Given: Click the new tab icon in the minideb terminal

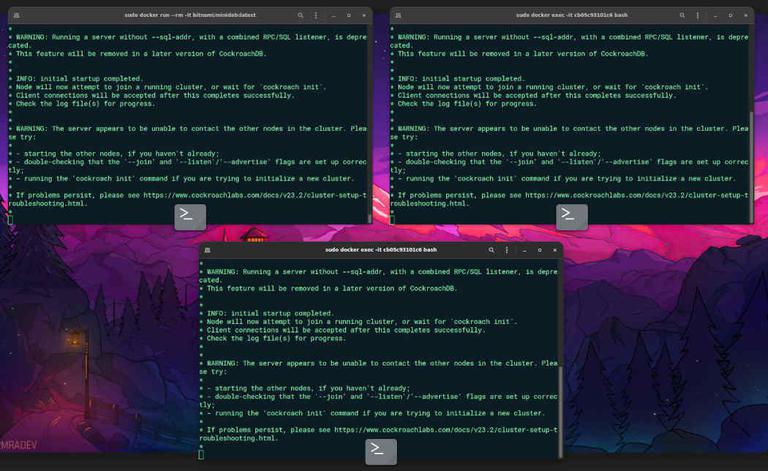Looking at the screenshot, I should pyautogui.click(x=16, y=15).
